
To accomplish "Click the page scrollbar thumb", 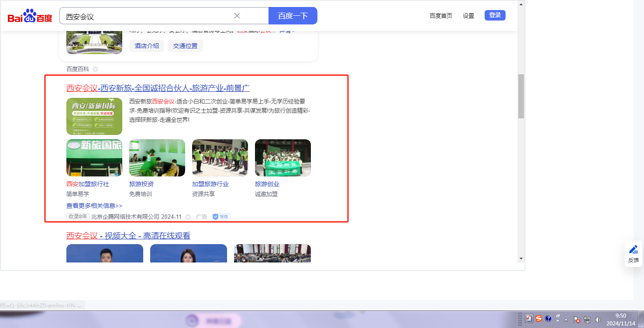I will click(521, 96).
